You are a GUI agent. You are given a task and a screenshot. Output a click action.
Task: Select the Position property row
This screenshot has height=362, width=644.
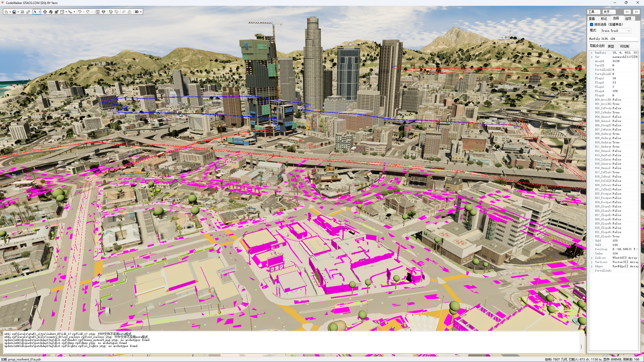616,249
